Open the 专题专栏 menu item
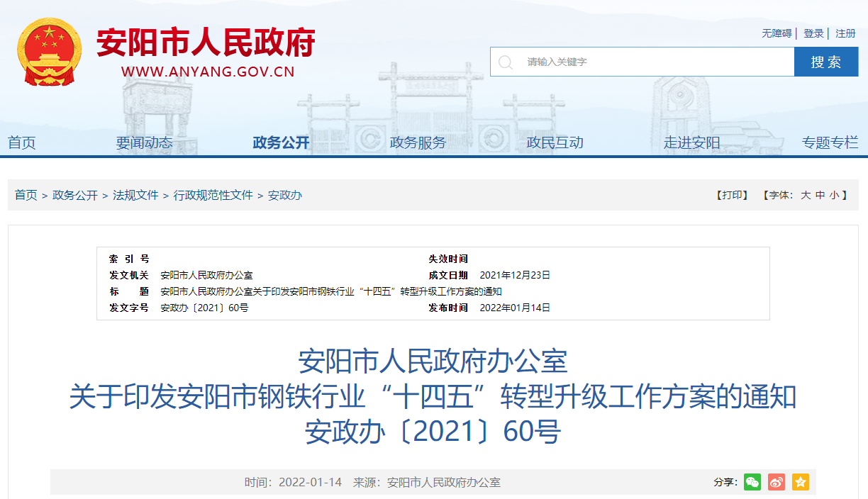 coord(830,142)
